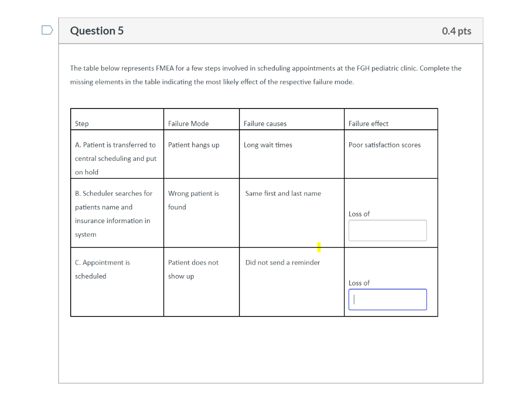Image resolution: width=532 pixels, height=398 pixels.
Task: Click inside the focused Loss of blank for row C
Action: (x=387, y=299)
